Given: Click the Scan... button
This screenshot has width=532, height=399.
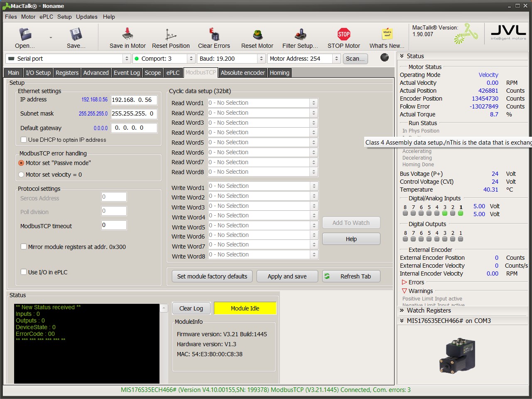Looking at the screenshot, I should 355,59.
